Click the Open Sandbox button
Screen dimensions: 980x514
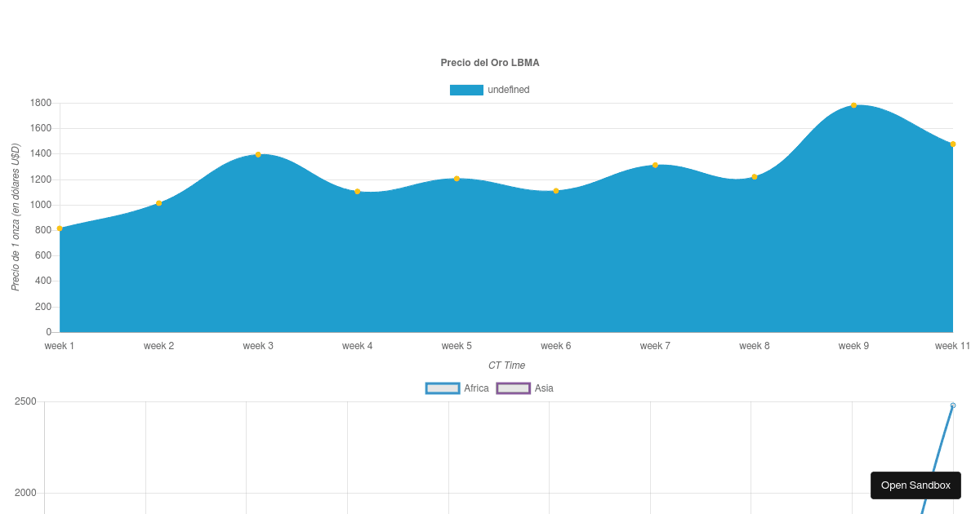[x=915, y=485]
